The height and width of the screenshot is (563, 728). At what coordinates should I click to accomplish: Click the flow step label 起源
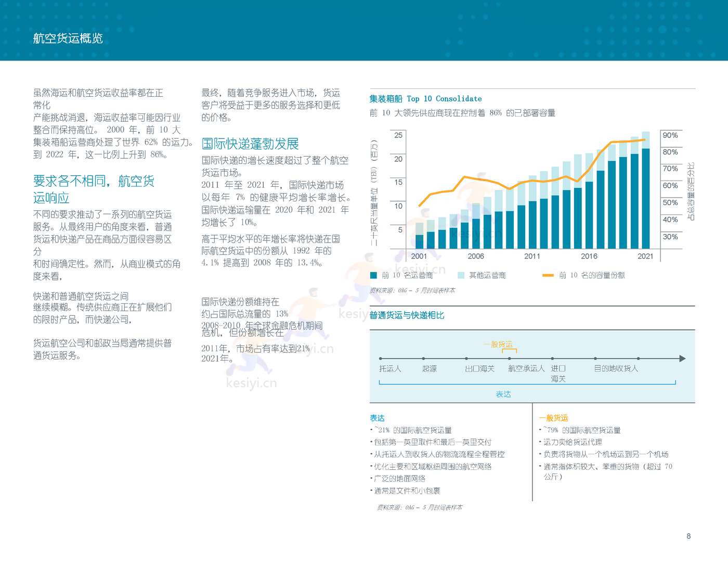[430, 368]
